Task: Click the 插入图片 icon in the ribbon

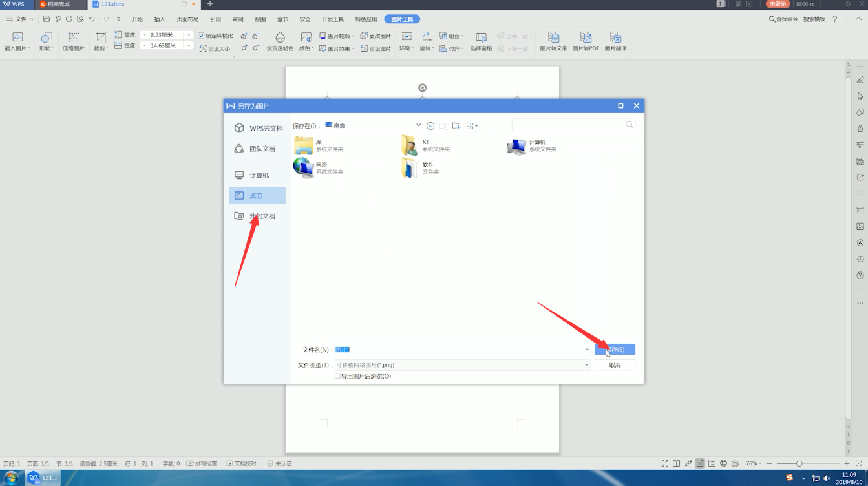Action: coord(17,37)
